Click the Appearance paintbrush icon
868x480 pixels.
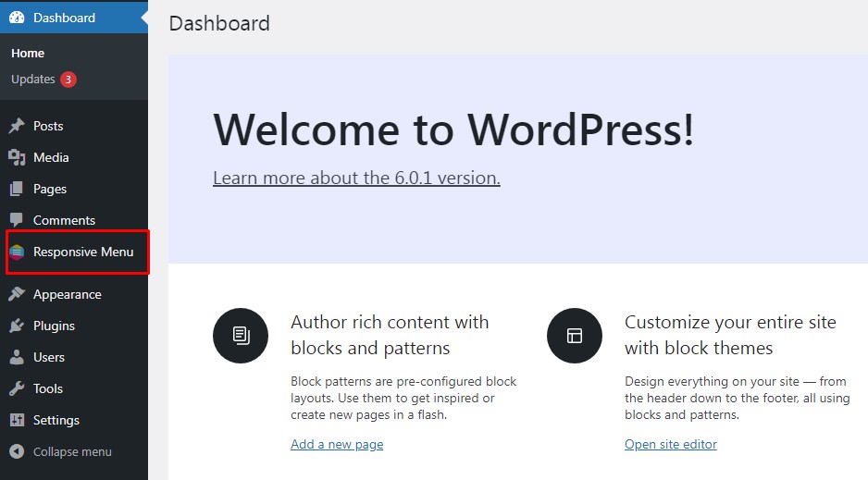(x=17, y=295)
